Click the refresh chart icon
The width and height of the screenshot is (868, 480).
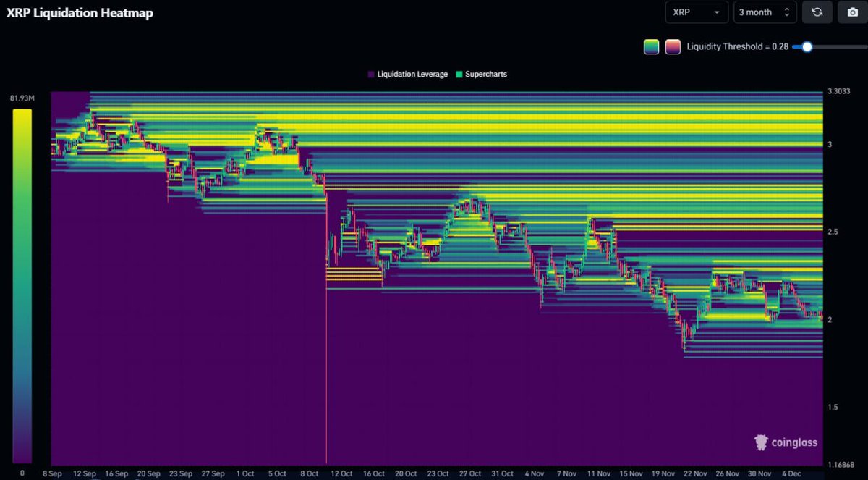coord(817,12)
